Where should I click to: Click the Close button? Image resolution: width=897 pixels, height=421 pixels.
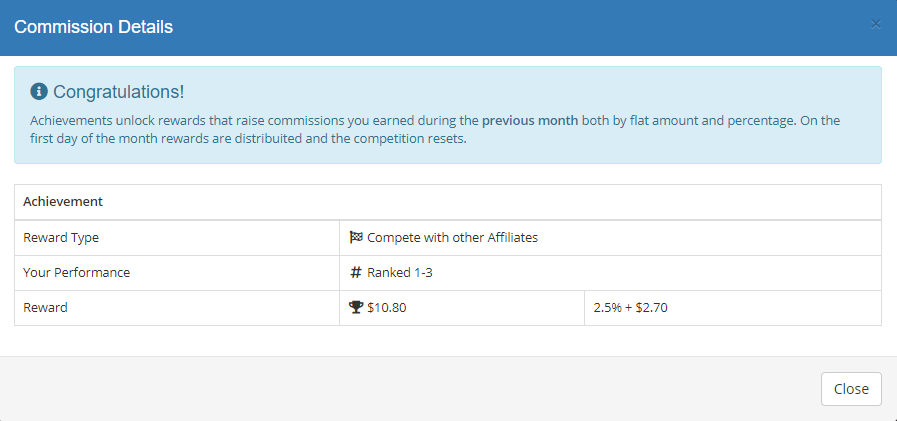tap(851, 389)
